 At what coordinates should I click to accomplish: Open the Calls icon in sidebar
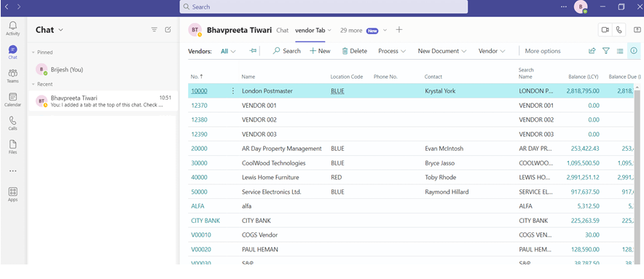coord(12,123)
